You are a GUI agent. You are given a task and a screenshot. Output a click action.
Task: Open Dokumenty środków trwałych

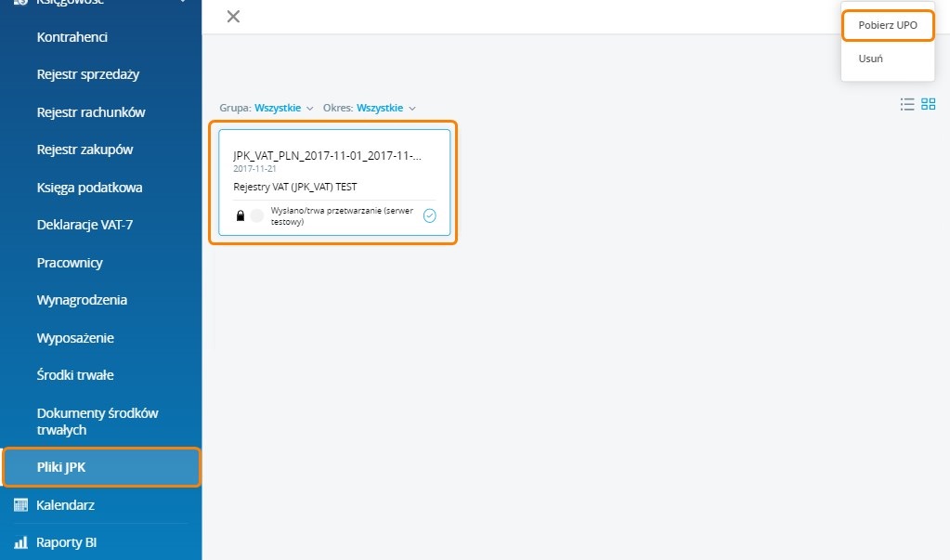pos(98,422)
